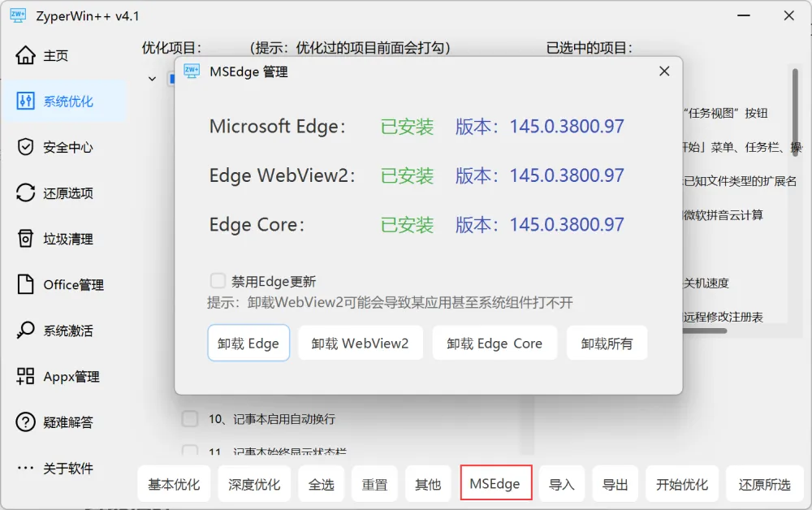Click the 系统优化 sliders icon in sidebar

[x=25, y=101]
